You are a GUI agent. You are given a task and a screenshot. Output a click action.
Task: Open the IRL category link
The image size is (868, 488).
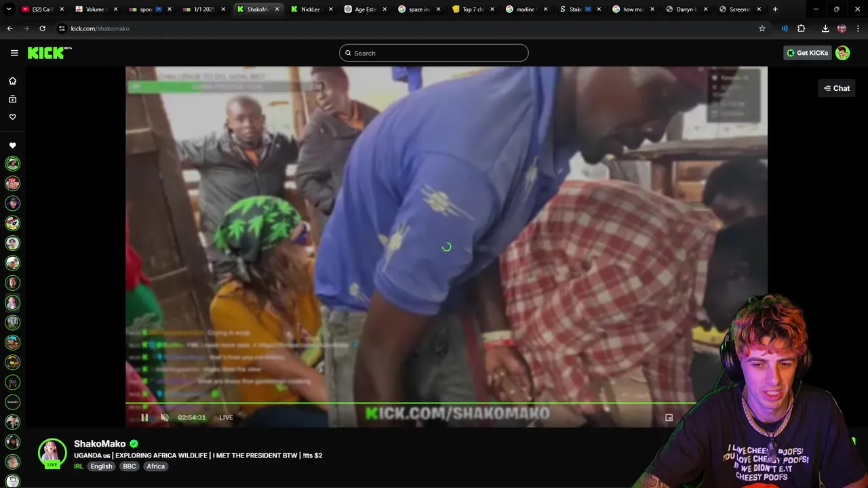(x=79, y=466)
